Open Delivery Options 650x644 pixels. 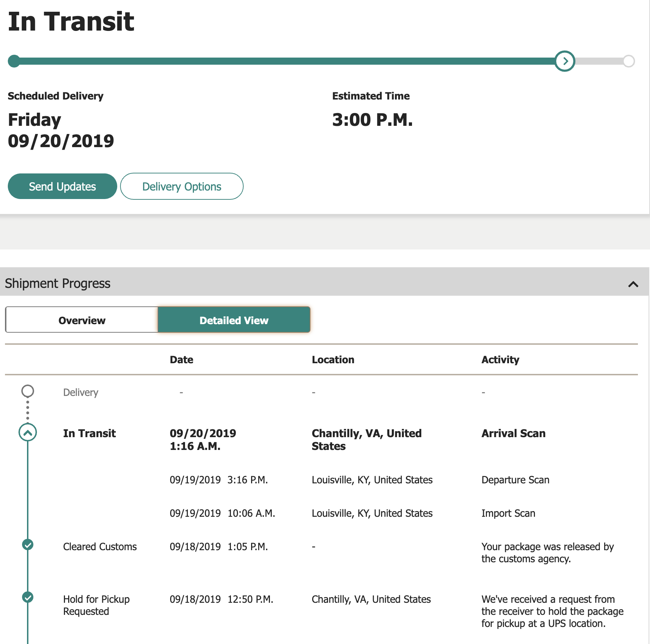point(182,186)
